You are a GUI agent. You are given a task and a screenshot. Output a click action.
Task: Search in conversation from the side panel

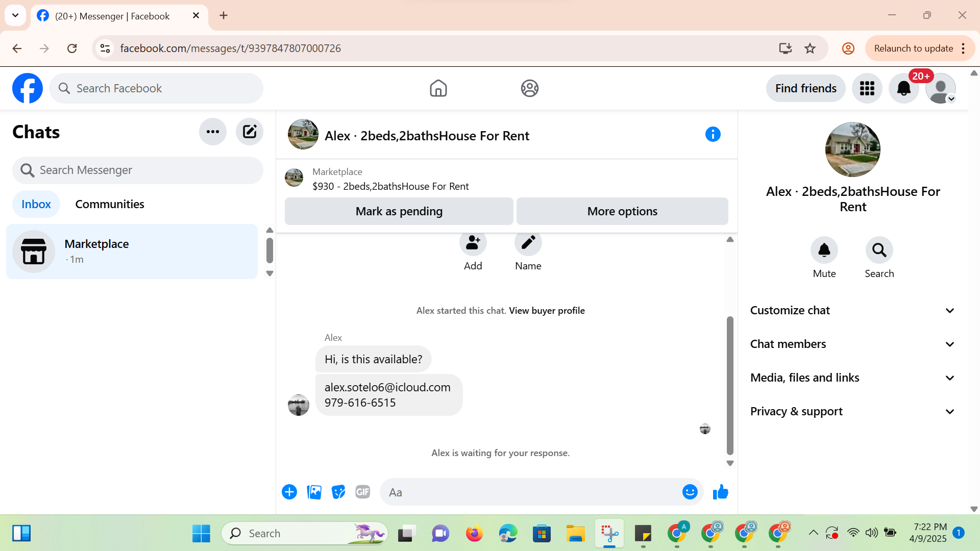click(879, 250)
